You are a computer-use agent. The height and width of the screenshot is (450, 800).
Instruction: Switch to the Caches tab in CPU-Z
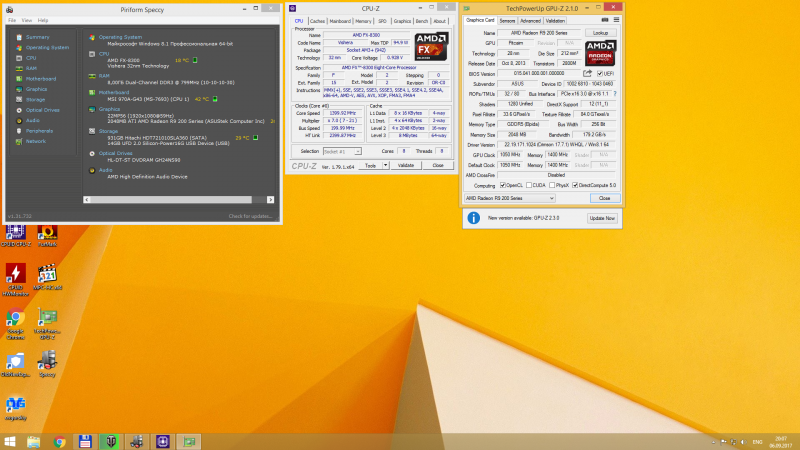317,21
